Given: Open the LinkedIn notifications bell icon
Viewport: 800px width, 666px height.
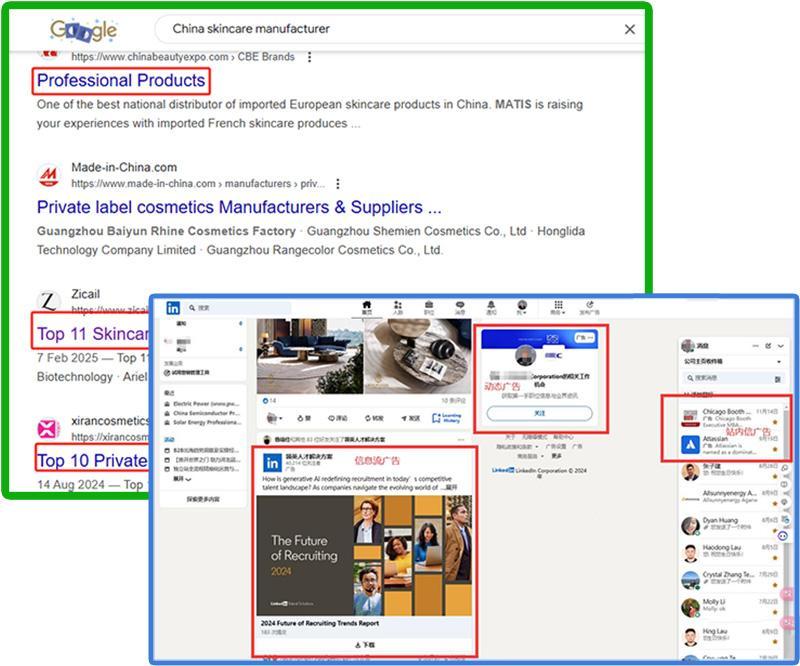Looking at the screenshot, I should point(491,308).
